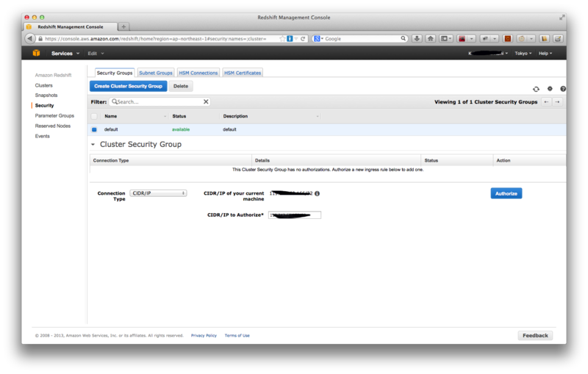Click the Status column header in groups table

179,116
